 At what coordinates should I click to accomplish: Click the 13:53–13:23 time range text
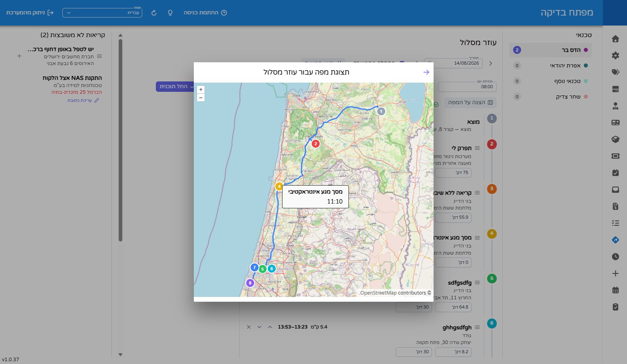(293, 327)
